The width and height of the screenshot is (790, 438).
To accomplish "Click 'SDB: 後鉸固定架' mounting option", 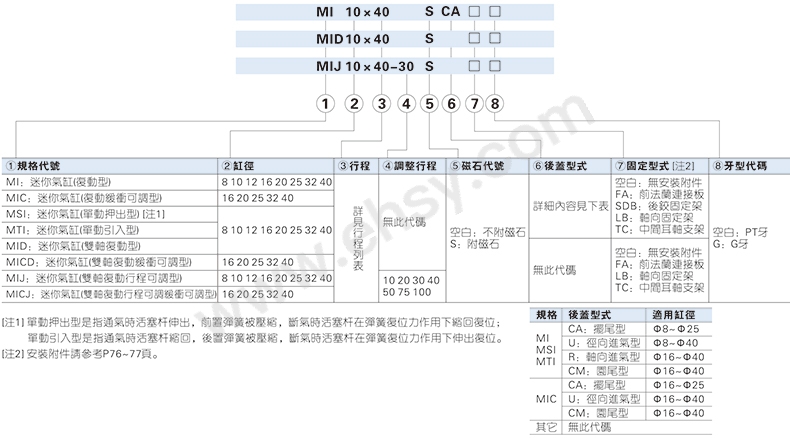I will coord(659,206).
